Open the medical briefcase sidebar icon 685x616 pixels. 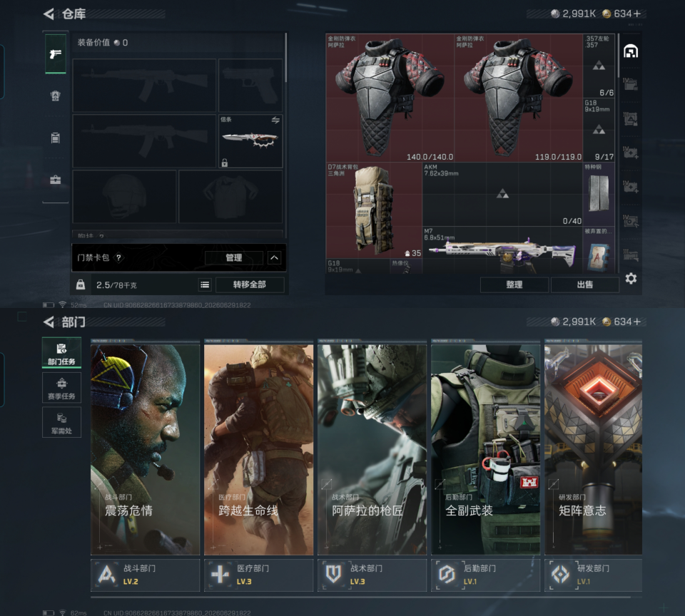pos(56,180)
